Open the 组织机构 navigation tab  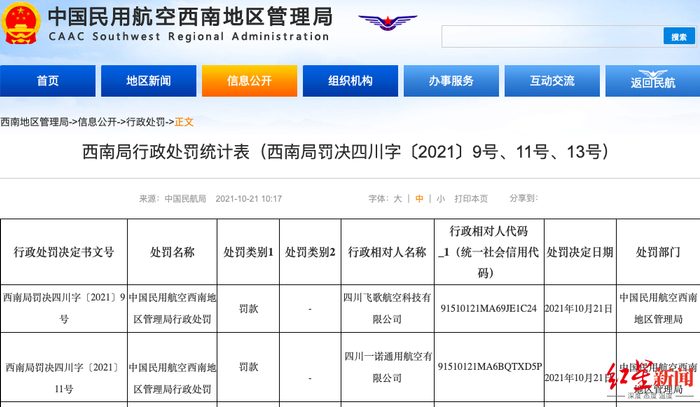pos(350,81)
